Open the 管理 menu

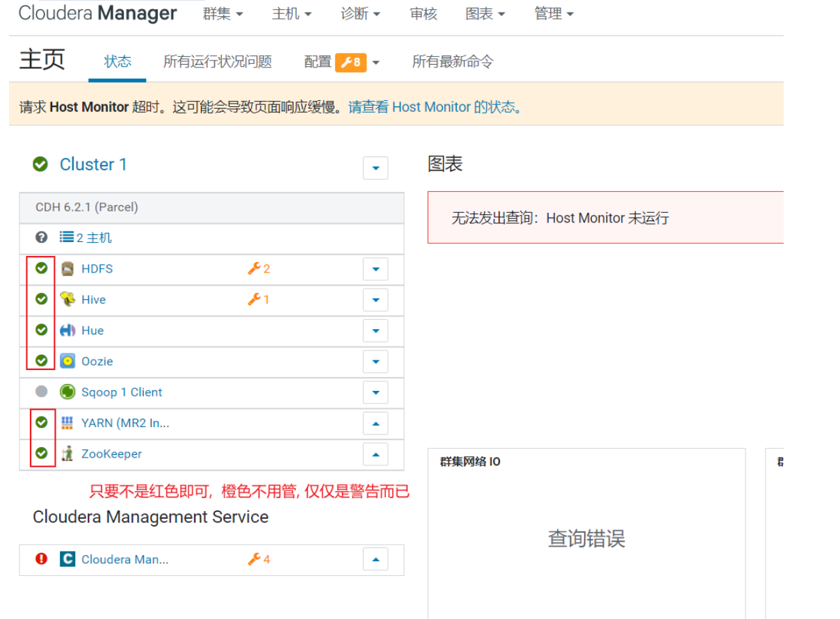[554, 14]
